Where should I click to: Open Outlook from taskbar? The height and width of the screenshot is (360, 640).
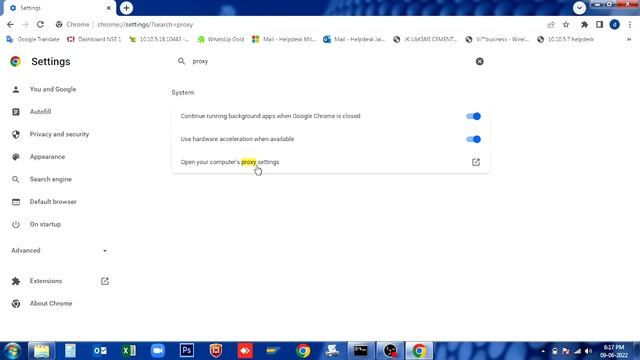point(100,351)
